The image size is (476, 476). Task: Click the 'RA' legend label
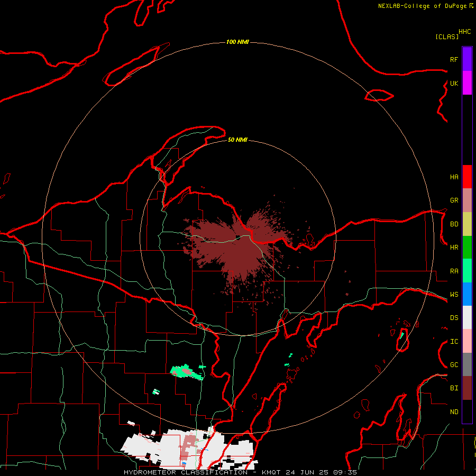click(x=454, y=271)
